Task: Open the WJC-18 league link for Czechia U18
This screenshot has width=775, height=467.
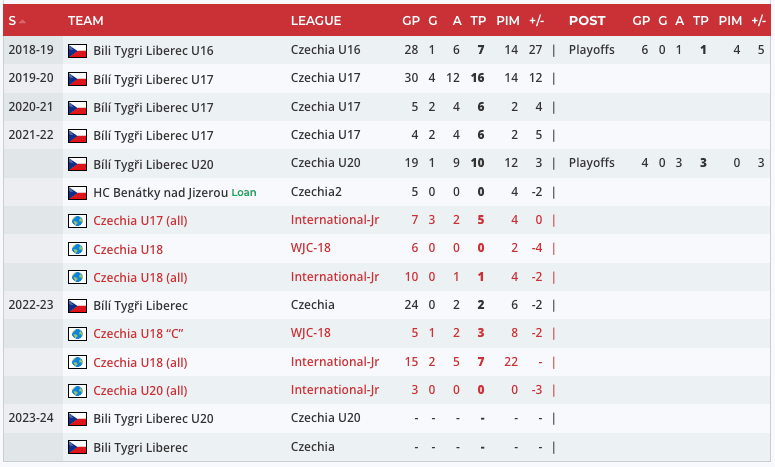Action: click(310, 248)
